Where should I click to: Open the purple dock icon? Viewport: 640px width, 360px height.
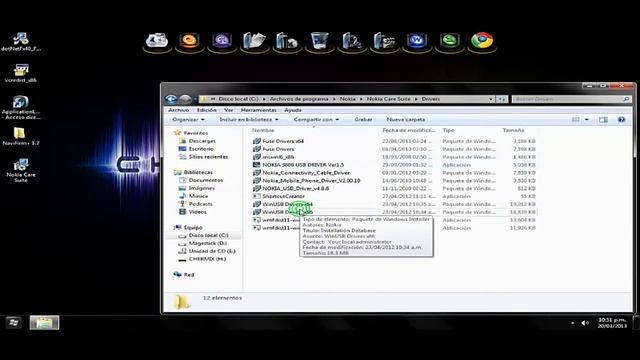[222, 41]
